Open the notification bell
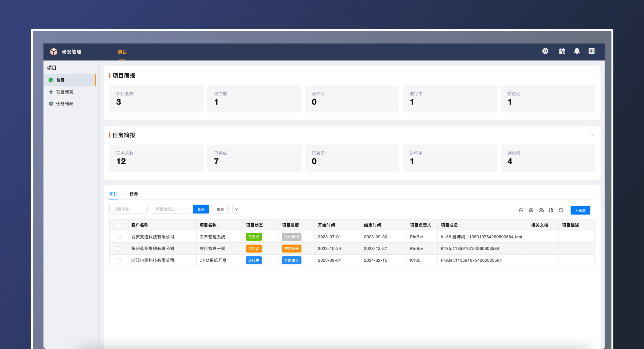 click(x=577, y=51)
